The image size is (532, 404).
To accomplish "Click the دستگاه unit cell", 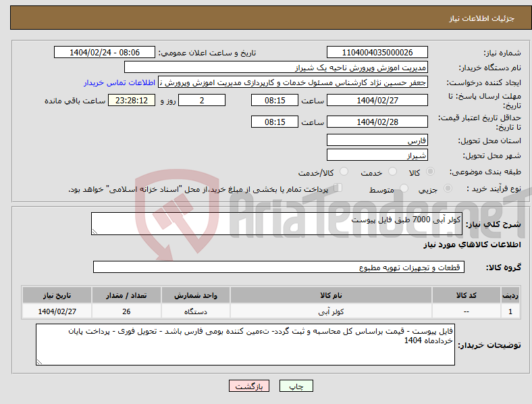I will click(x=195, y=311).
